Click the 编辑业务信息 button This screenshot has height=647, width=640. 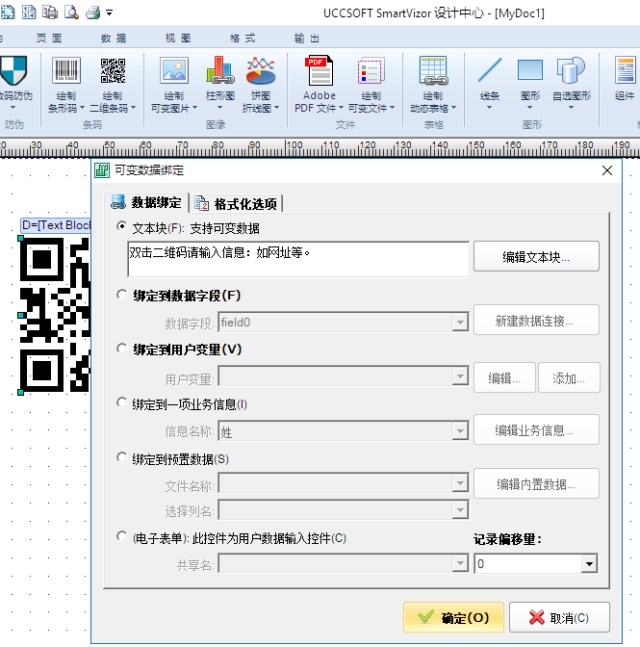[x=536, y=430]
